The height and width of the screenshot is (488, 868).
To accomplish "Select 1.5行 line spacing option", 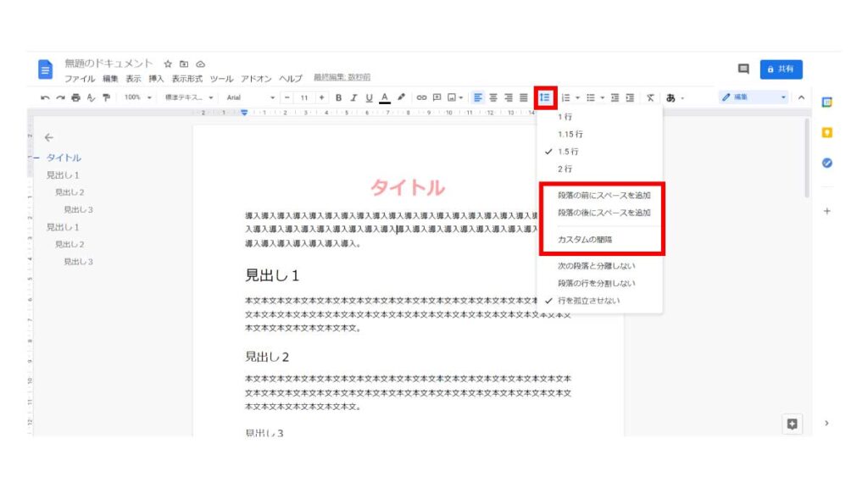I will (600, 152).
